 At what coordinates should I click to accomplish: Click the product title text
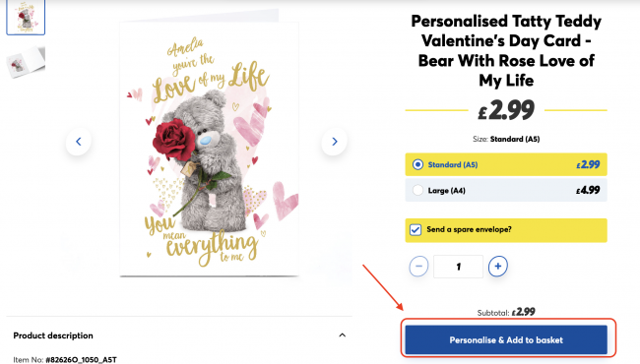pos(506,50)
